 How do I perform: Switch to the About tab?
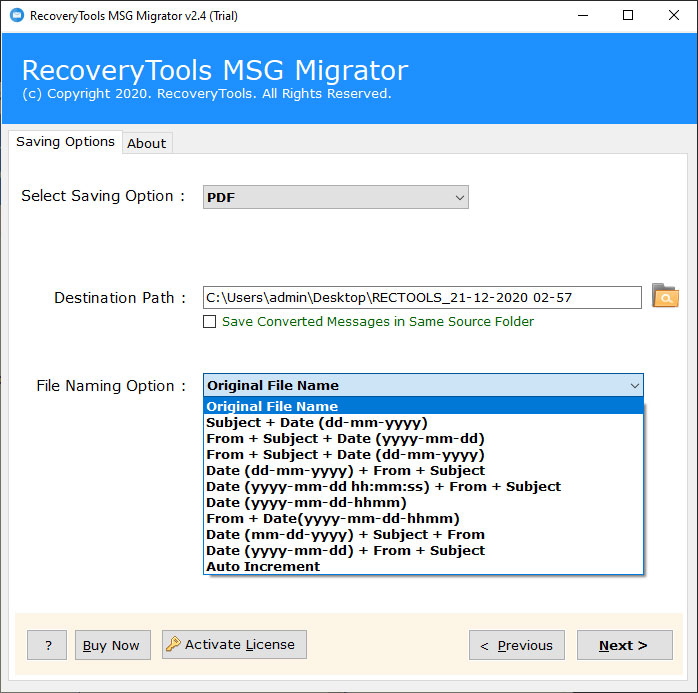(147, 143)
